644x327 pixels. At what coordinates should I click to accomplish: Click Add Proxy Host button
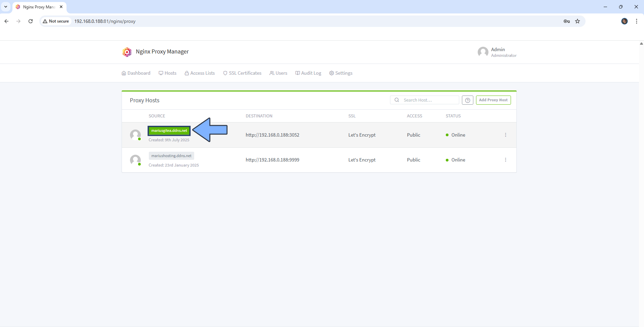click(493, 100)
